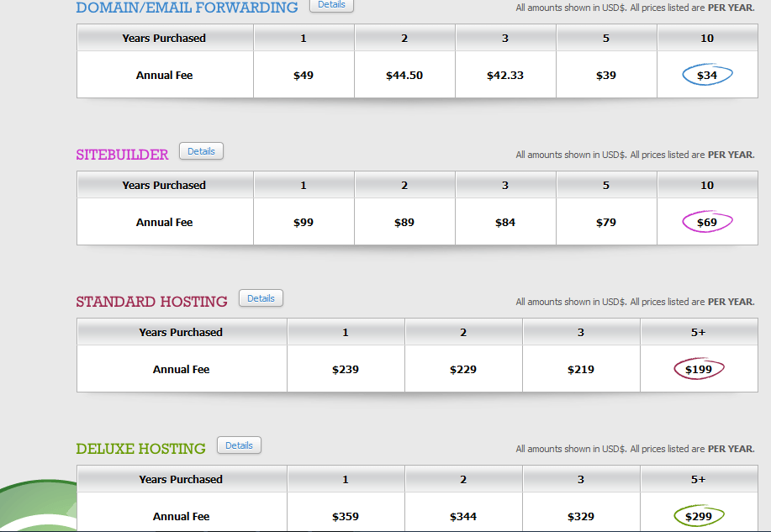Click the Standard Hosting heading
The image size is (771, 532).
(x=151, y=302)
